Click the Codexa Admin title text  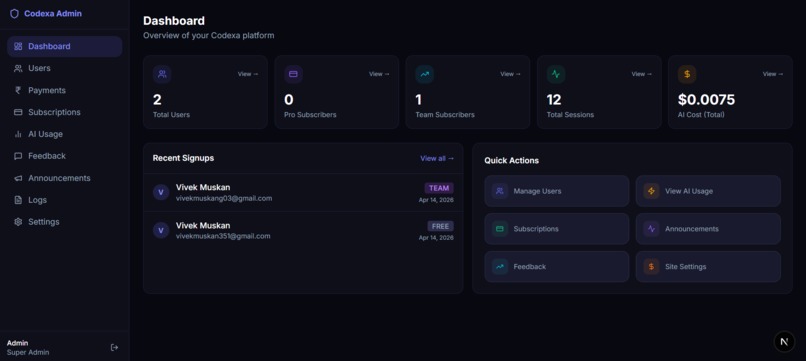click(x=53, y=14)
